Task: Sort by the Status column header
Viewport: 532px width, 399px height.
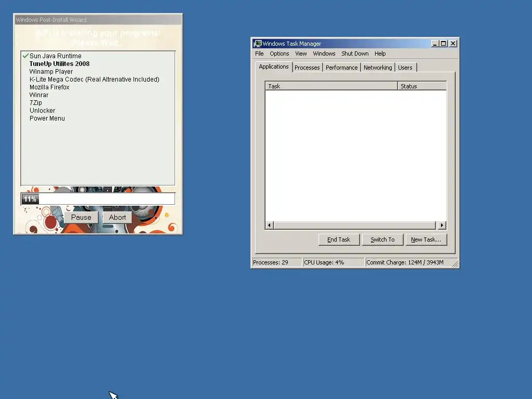Action: [422, 86]
